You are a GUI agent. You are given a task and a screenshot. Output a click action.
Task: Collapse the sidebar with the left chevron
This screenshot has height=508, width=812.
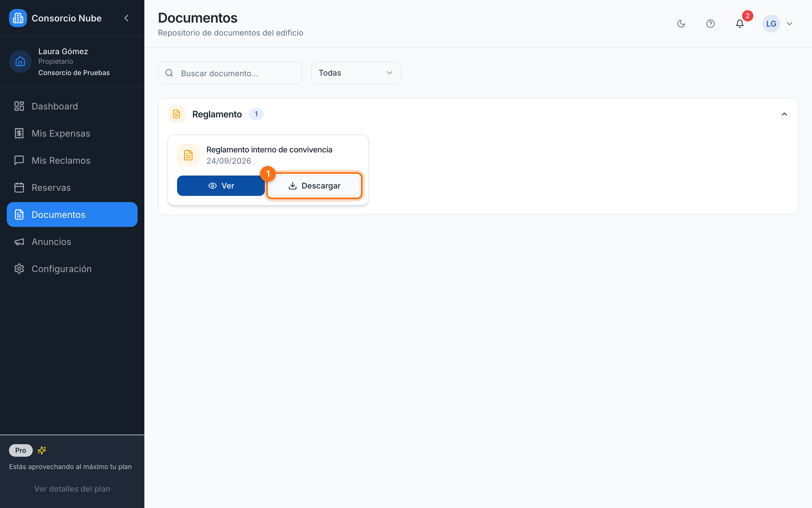(x=127, y=18)
